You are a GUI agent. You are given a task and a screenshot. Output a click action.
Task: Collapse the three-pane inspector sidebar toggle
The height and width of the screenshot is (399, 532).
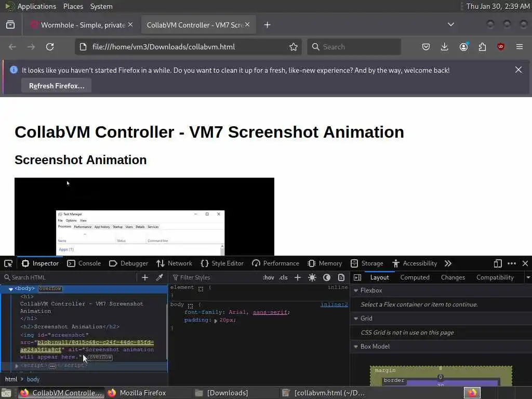(357, 277)
